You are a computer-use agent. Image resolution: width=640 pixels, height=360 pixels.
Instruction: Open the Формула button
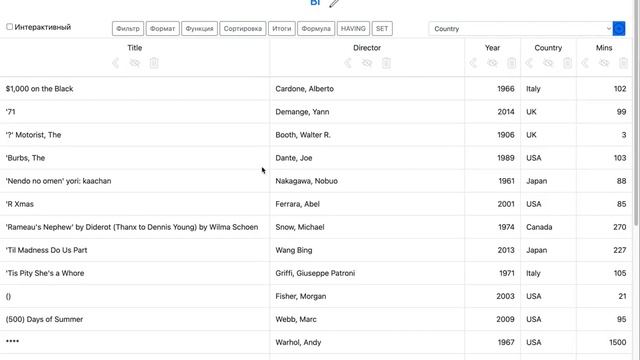tap(316, 29)
